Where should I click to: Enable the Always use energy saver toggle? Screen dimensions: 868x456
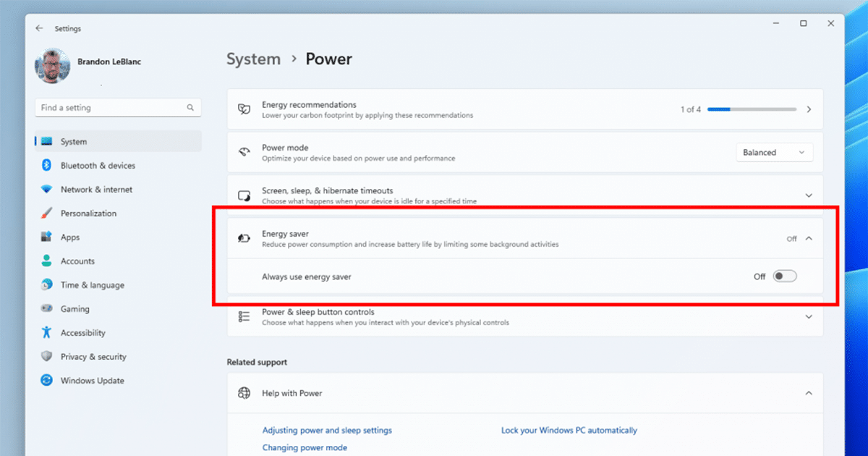[784, 276]
